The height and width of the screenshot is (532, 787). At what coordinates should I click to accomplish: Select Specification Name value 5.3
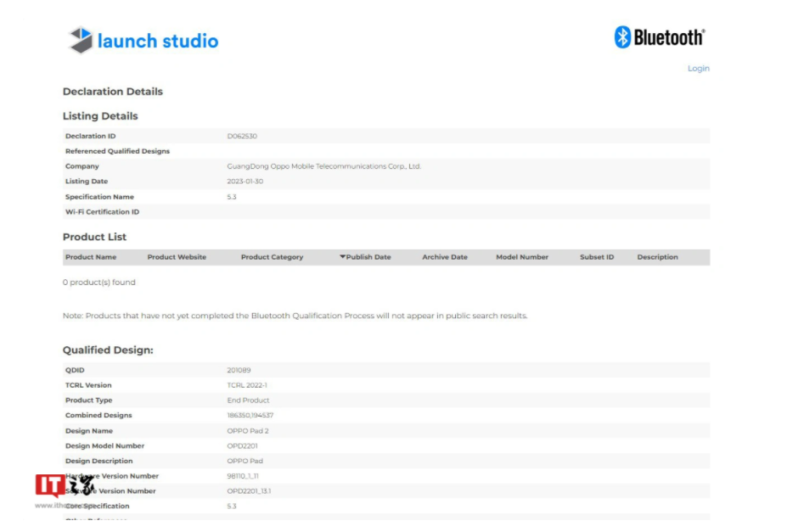pos(232,197)
